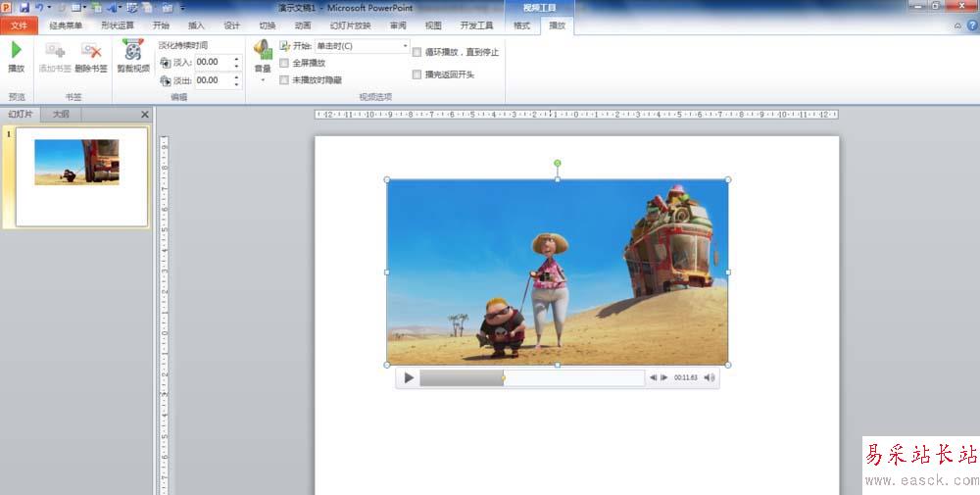Play the video using media bar play button
Screen dimensions: 980x495
[x=408, y=377]
